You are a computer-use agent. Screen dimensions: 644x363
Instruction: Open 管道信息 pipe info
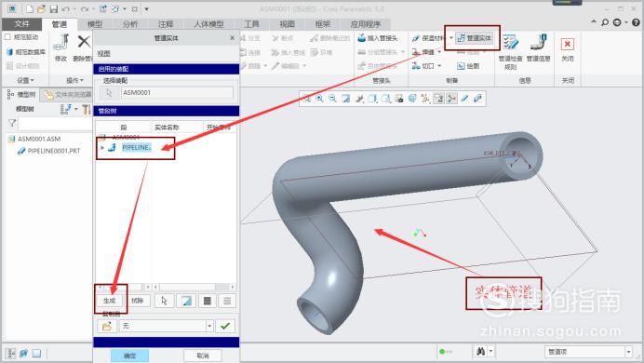click(539, 48)
